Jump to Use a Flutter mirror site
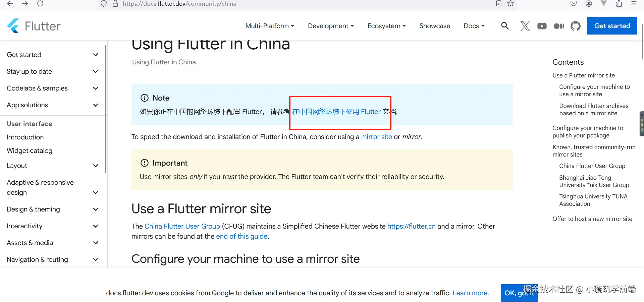Viewport: 644px width, 302px height. 584,75
